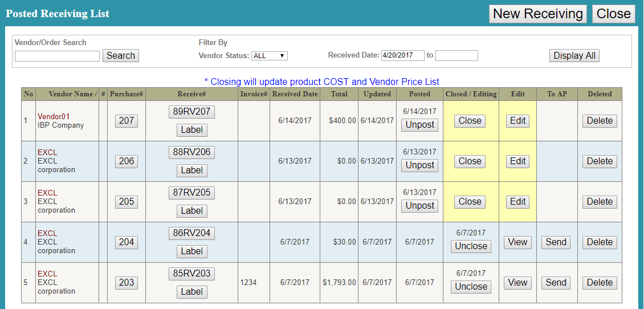Edit receiving for purchase 205
Screen dimensions: 644x309
[x=517, y=202]
